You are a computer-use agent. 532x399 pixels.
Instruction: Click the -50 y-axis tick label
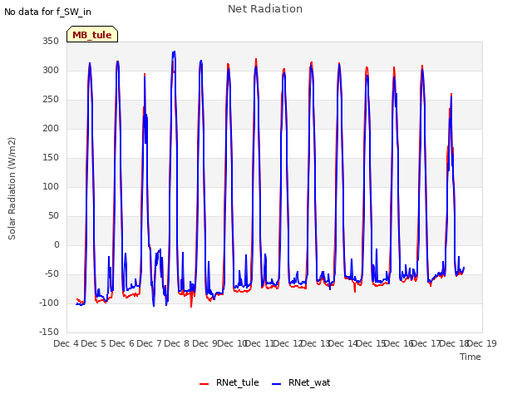click(52, 273)
